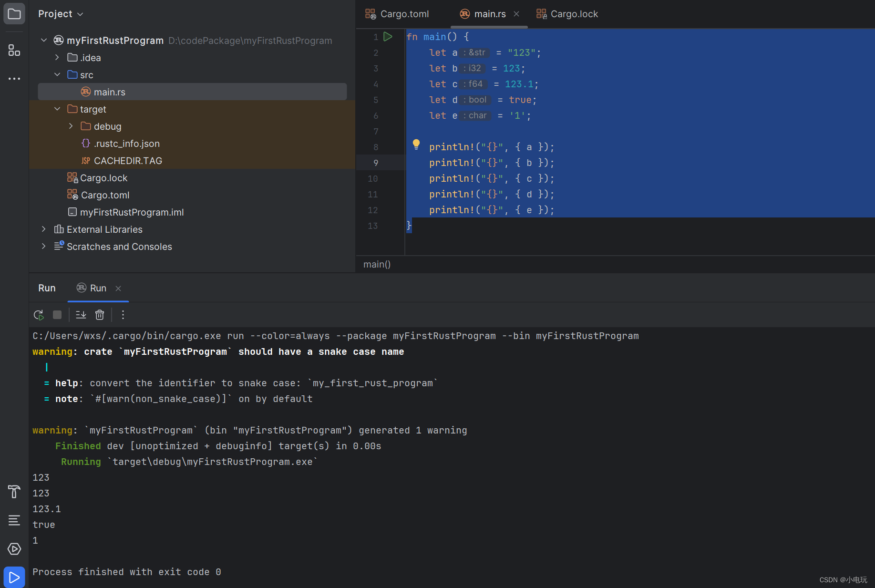Click the Cargo.lock tab icon

click(x=541, y=14)
